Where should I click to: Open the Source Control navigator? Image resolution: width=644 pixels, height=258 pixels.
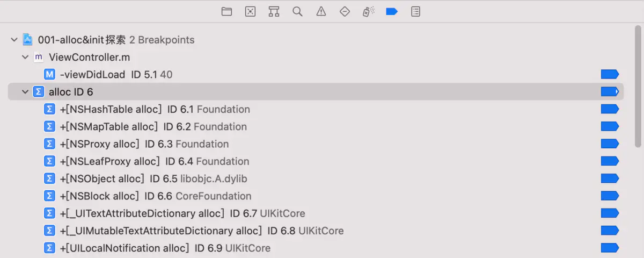coord(250,11)
